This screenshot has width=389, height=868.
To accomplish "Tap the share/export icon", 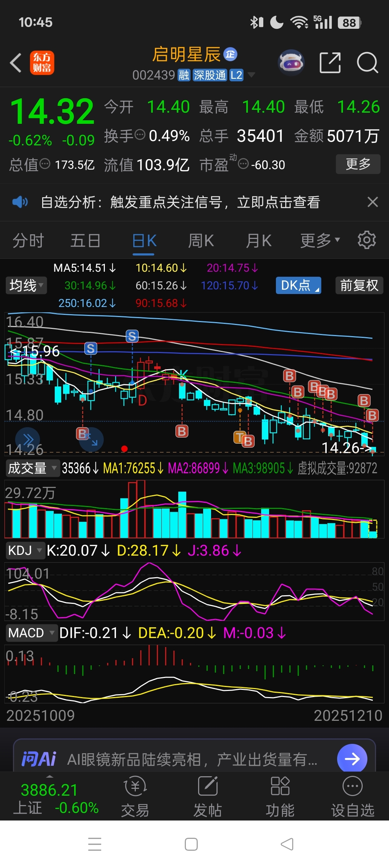I will [x=330, y=63].
